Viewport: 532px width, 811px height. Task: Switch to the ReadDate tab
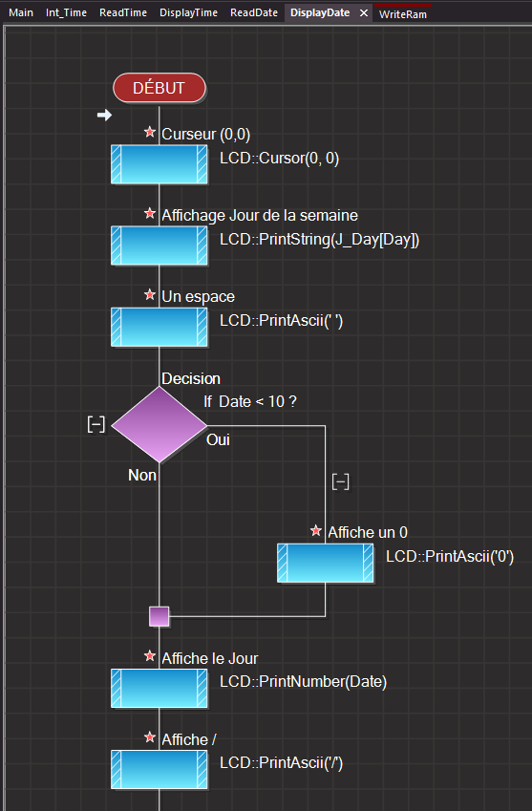pos(254,13)
